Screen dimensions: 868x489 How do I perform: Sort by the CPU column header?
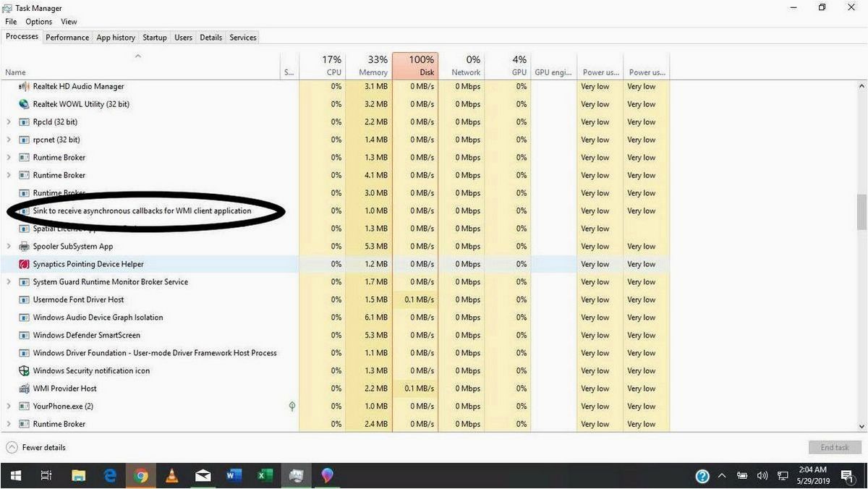pos(323,65)
